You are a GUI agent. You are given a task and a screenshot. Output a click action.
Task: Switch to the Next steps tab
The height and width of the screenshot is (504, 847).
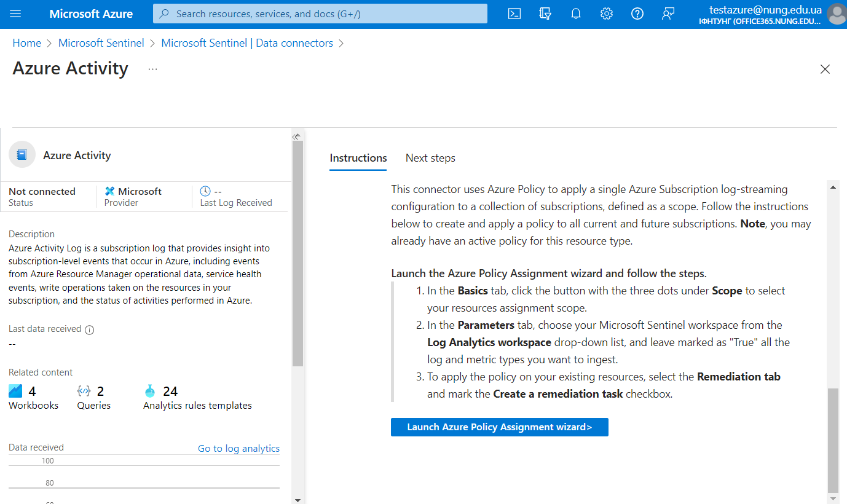[430, 157]
